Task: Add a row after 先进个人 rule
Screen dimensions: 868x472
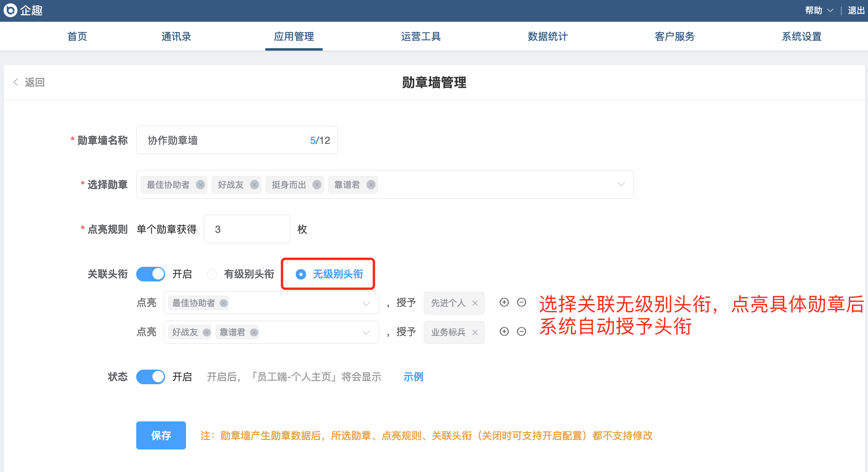Action: (504, 302)
